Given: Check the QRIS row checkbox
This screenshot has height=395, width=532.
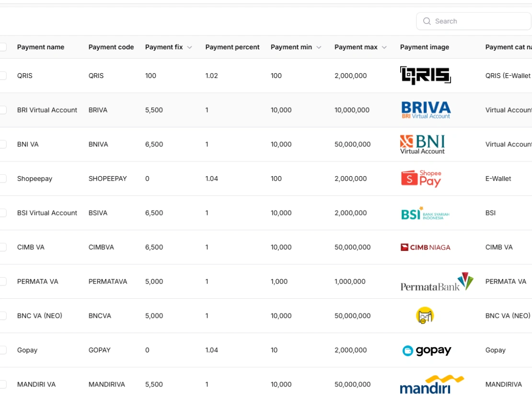Looking at the screenshot, I should coord(3,76).
